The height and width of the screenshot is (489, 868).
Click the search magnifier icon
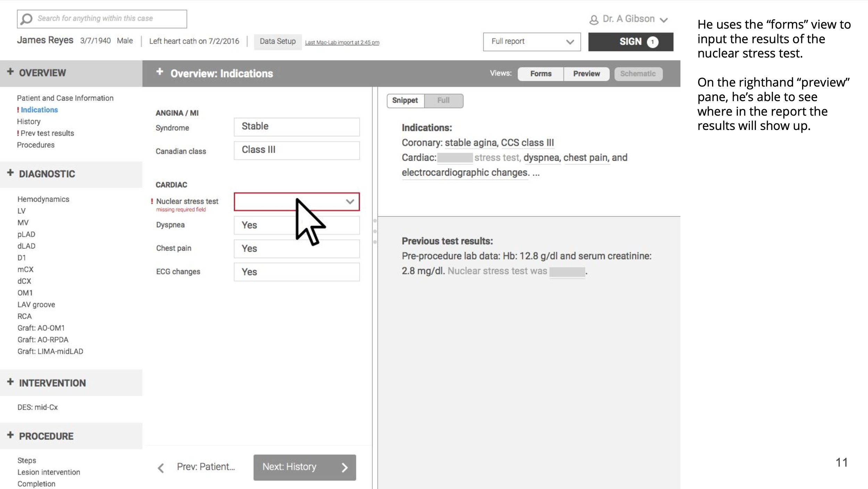(26, 19)
